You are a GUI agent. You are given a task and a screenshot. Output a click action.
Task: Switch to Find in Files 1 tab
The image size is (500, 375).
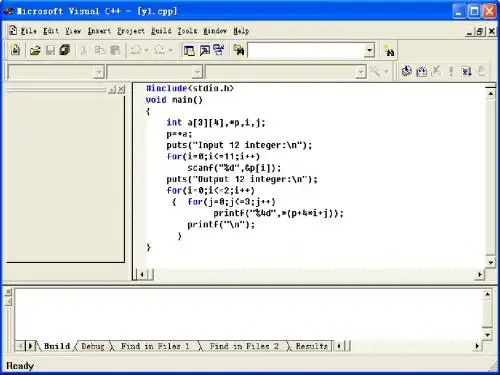coord(155,346)
